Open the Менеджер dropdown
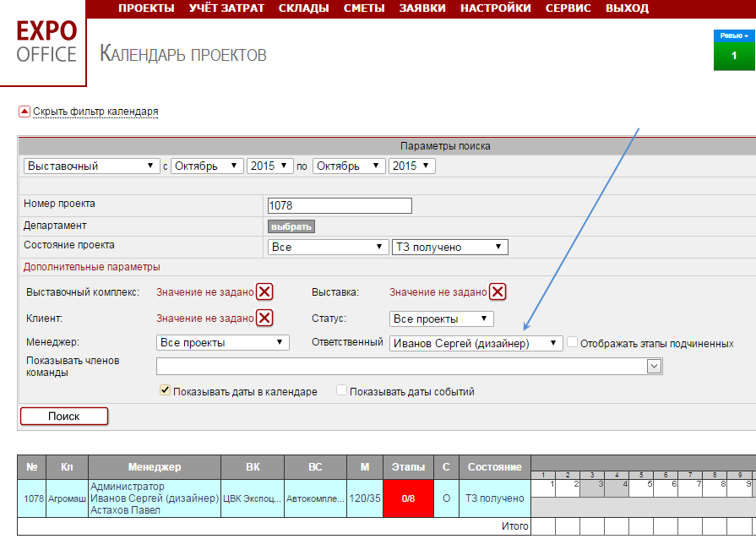This screenshot has height=550, width=756. tap(223, 343)
